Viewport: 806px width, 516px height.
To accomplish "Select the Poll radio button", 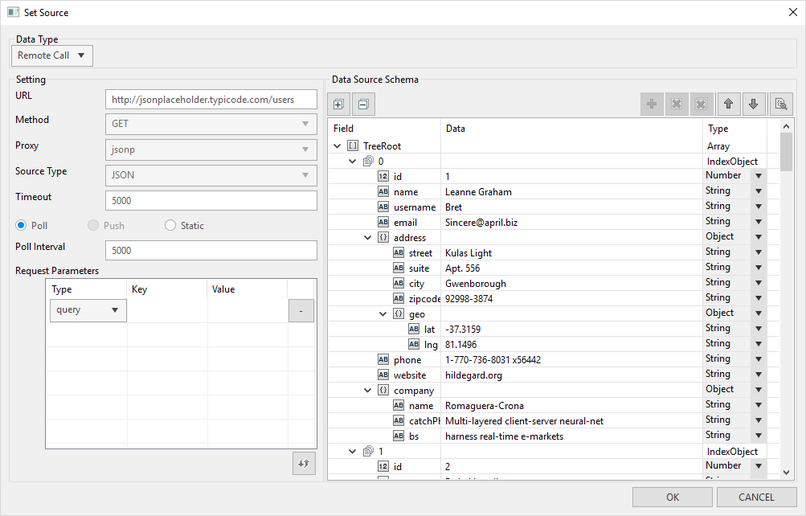I will point(22,225).
